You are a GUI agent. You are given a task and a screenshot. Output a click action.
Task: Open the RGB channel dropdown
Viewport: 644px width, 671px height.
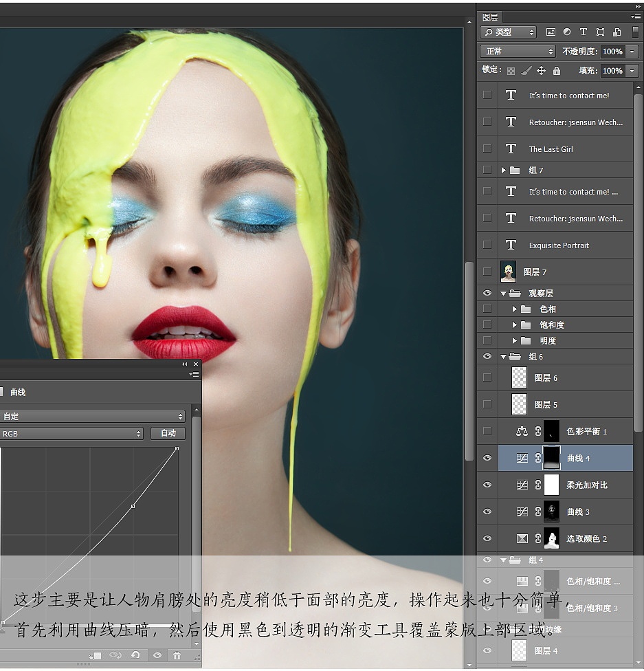tap(71, 434)
